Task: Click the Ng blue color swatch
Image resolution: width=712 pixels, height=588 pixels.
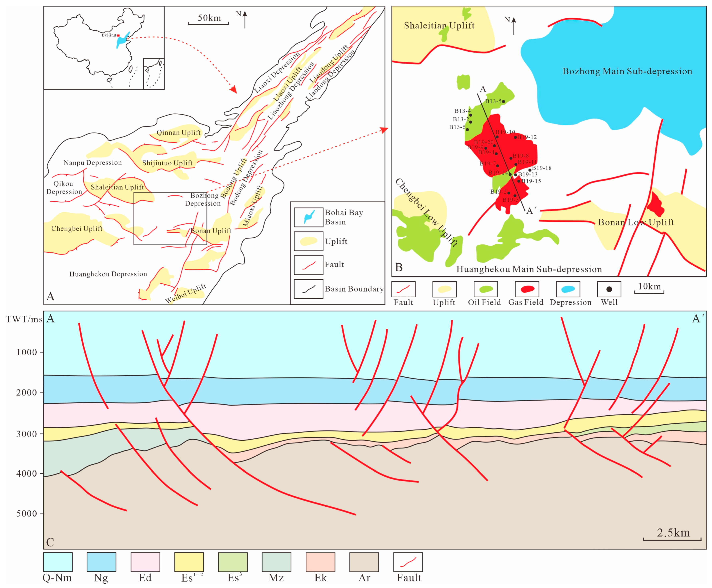Action: (x=101, y=562)
